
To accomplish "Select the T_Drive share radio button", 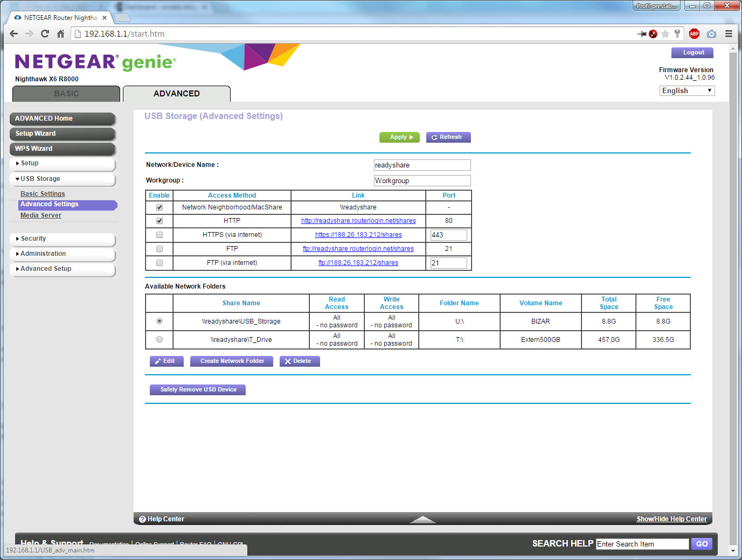I will pyautogui.click(x=160, y=340).
